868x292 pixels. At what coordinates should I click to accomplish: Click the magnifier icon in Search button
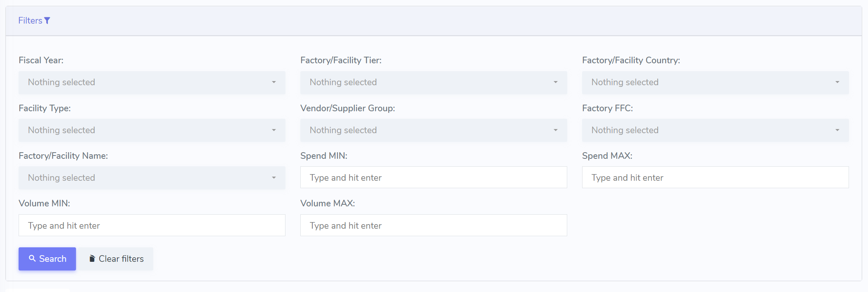[x=32, y=258]
